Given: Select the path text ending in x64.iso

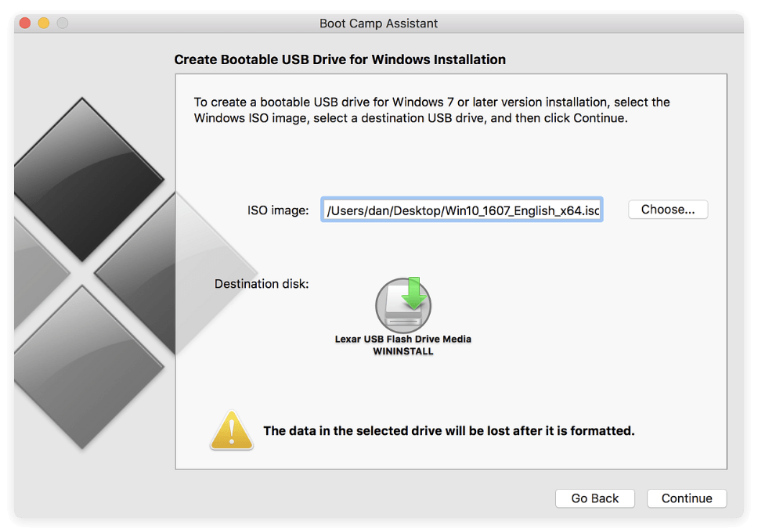Looking at the screenshot, I should pyautogui.click(x=462, y=210).
